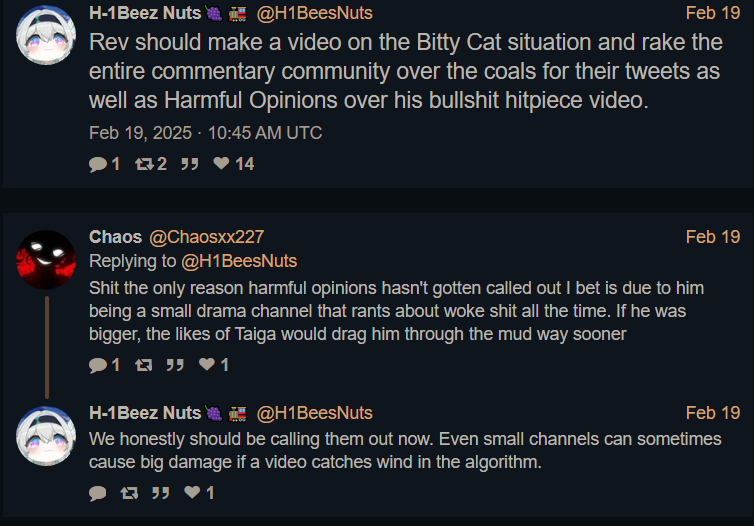This screenshot has width=754, height=526.
Task: Open Feb 19 date link on Chaos's reply
Action: pyautogui.click(x=713, y=237)
